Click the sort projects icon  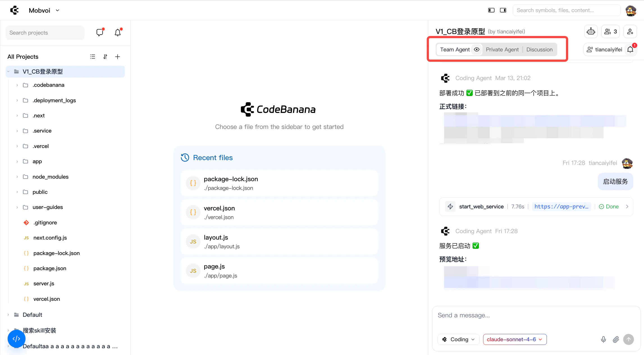(x=105, y=57)
